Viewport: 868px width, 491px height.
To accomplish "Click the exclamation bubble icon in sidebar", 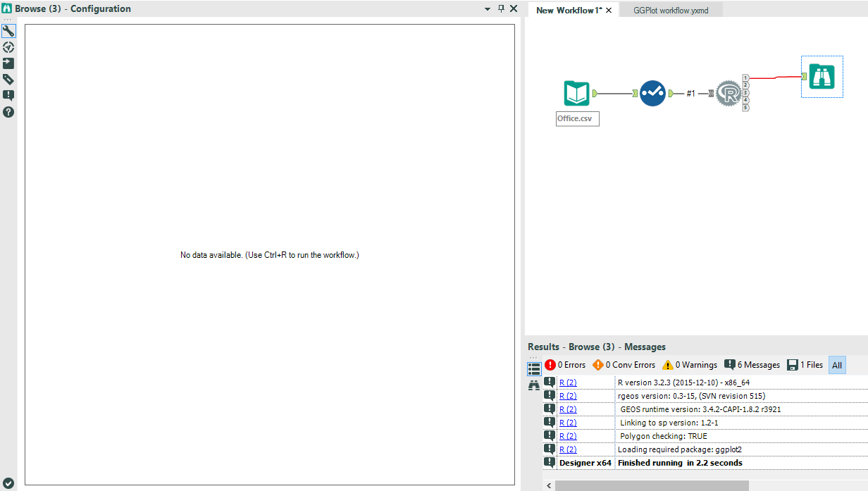I will pos(8,95).
